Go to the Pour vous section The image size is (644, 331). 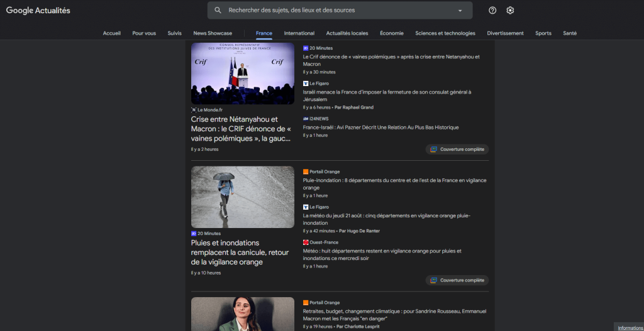coord(144,33)
